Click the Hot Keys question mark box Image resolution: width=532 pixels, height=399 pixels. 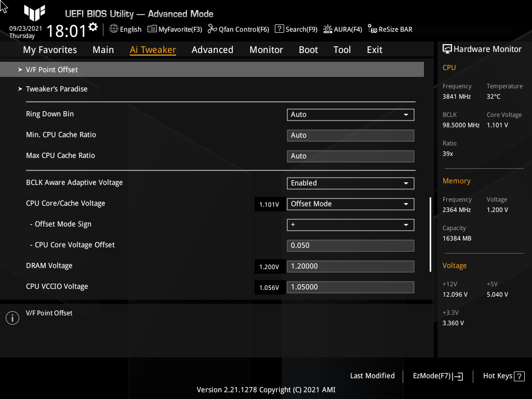point(519,376)
